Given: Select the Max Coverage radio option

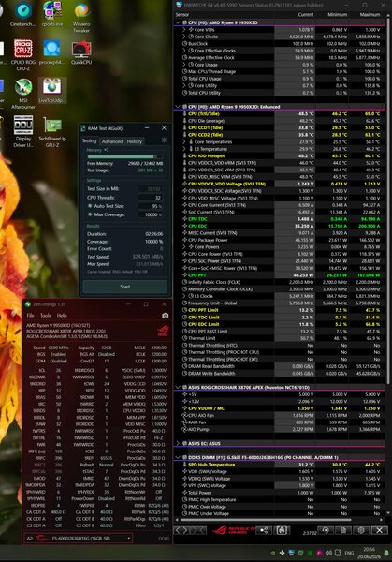Looking at the screenshot, I should tap(90, 214).
